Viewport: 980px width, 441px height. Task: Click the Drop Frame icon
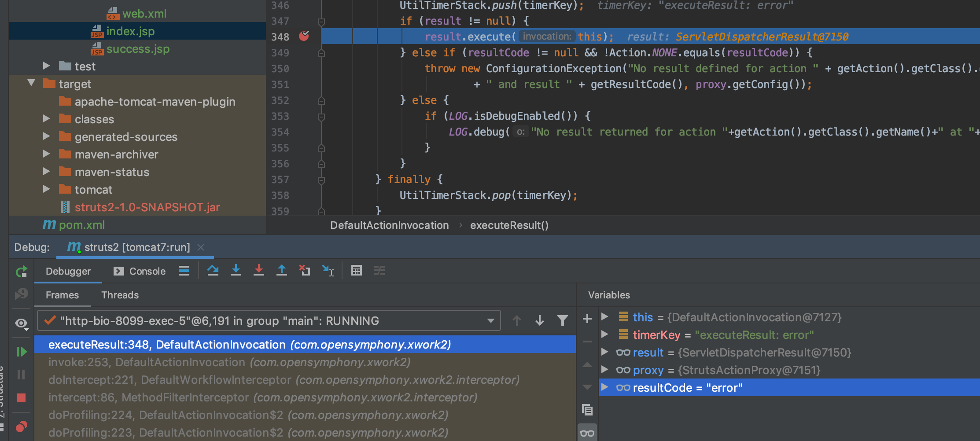pos(305,270)
